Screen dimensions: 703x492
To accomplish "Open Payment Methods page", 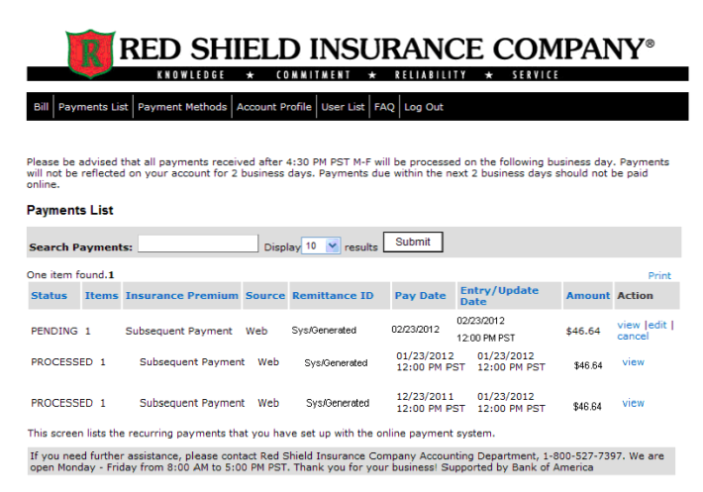I will 182,107.
